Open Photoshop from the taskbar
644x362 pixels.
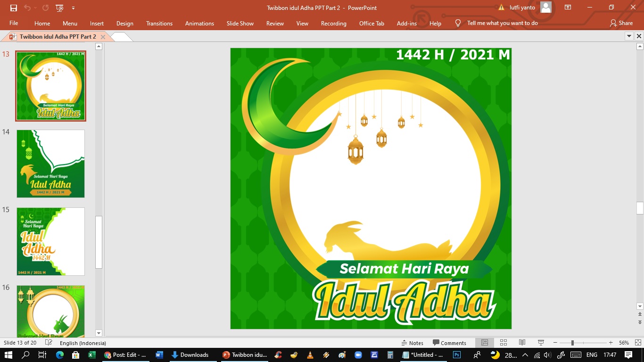pos(456,355)
